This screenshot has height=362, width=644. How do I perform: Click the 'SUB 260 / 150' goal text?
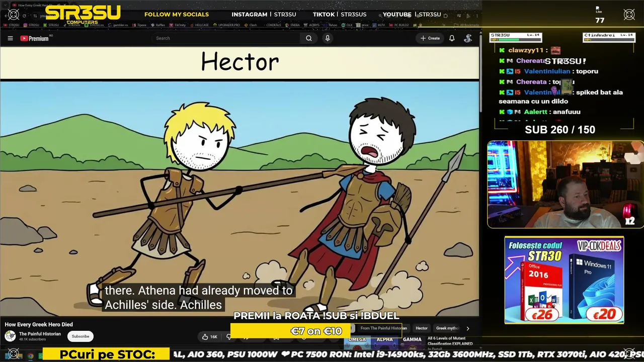pos(560,130)
